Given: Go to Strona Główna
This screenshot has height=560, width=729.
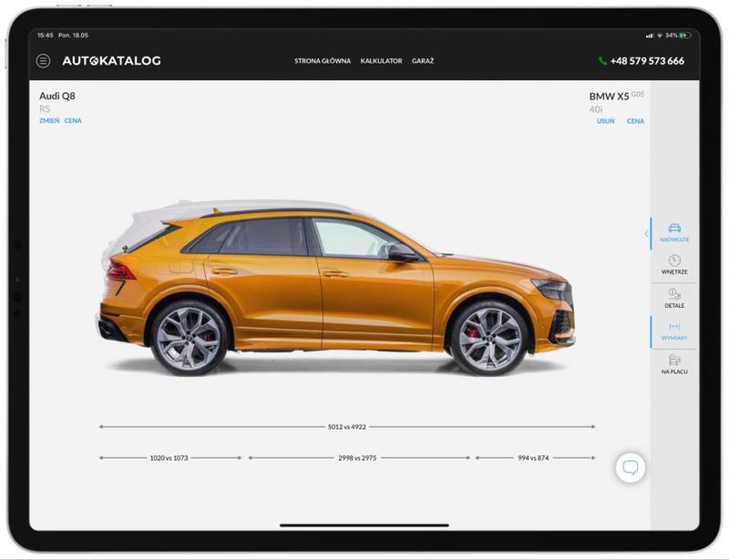Looking at the screenshot, I should point(323,61).
